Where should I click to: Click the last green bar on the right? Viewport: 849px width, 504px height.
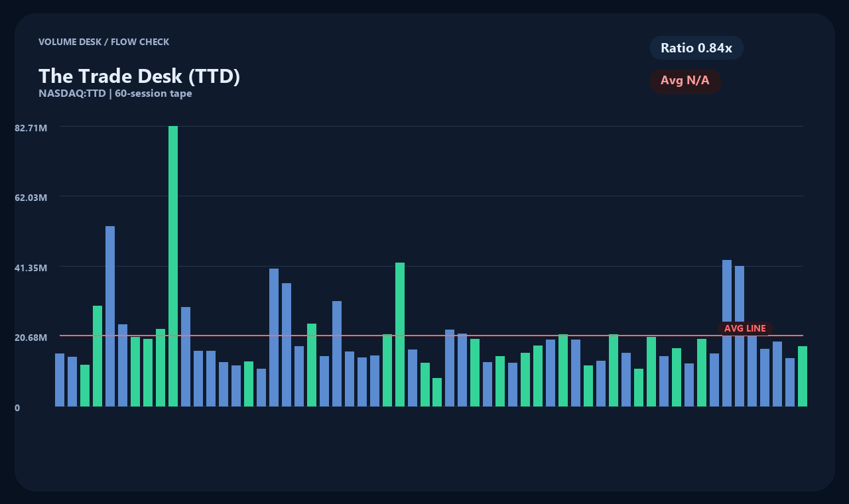tap(803, 376)
